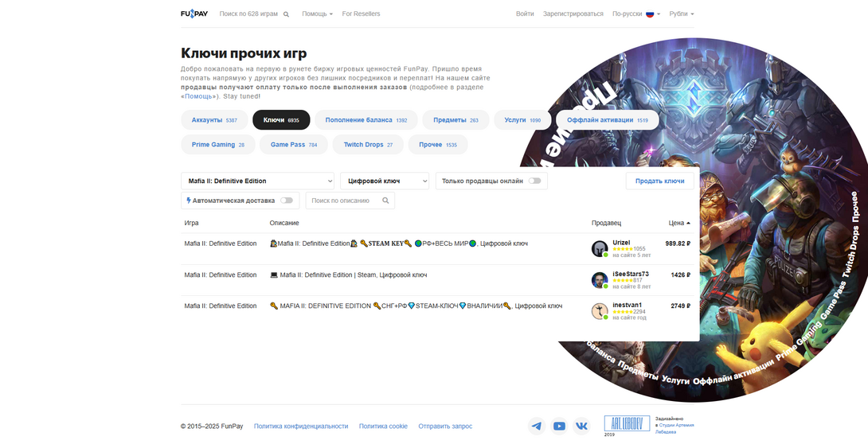Click seller name Urizel
The image size is (868, 448).
[x=621, y=243]
